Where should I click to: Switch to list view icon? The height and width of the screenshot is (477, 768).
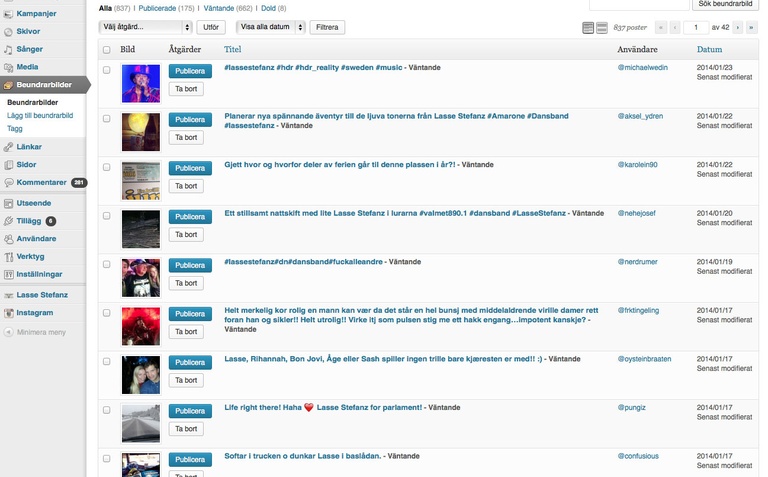coord(588,28)
